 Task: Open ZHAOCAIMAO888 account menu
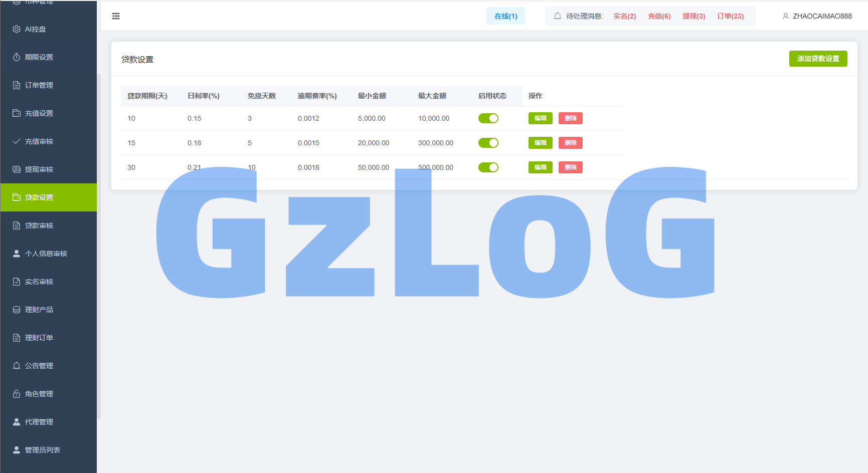pyautogui.click(x=817, y=16)
